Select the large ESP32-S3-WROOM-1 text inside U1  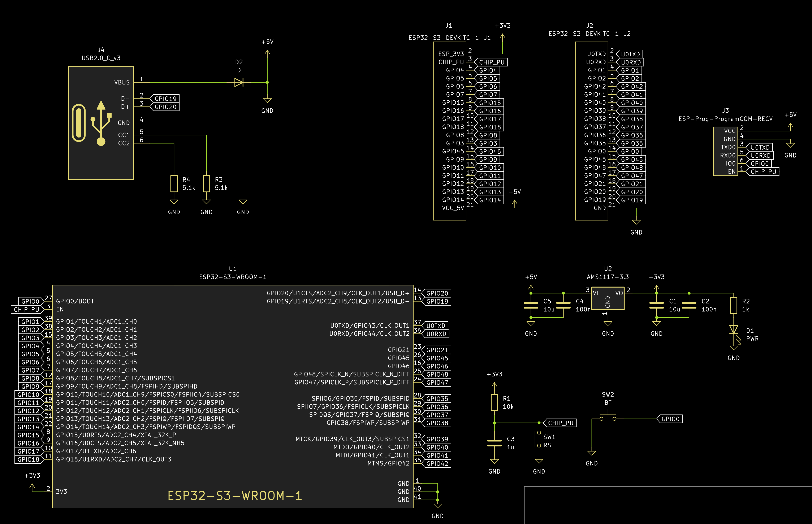235,496
